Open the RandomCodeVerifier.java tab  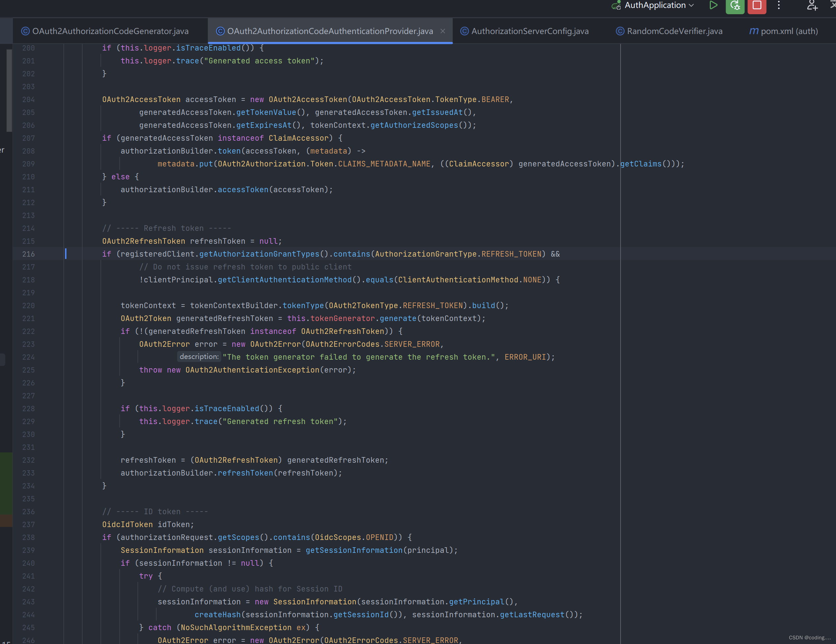point(669,31)
